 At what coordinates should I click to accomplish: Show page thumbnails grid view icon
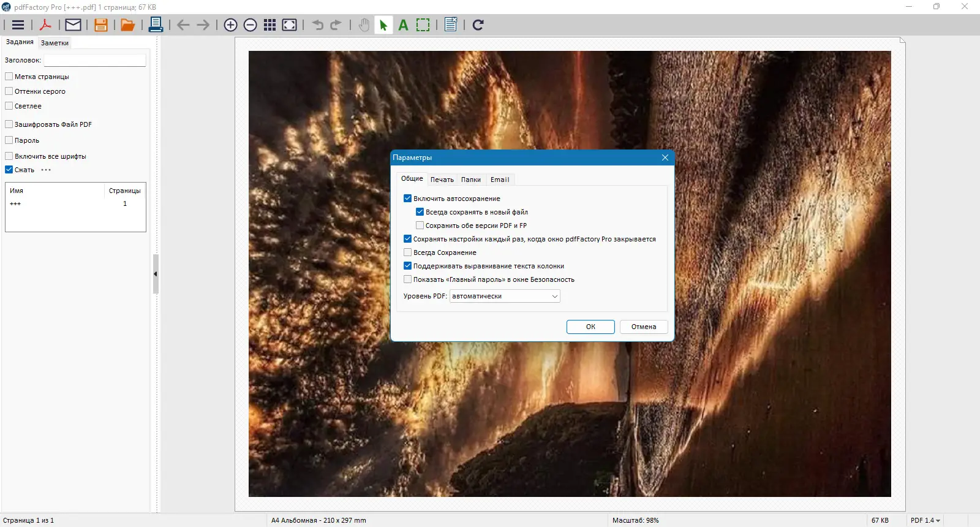point(270,25)
